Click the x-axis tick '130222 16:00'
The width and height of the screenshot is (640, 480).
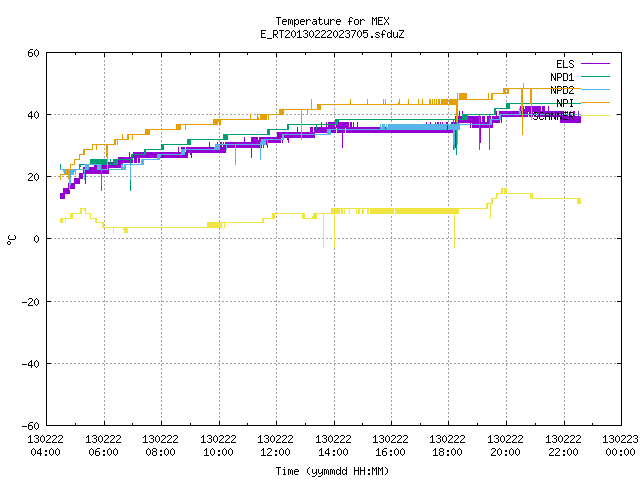coord(391,446)
